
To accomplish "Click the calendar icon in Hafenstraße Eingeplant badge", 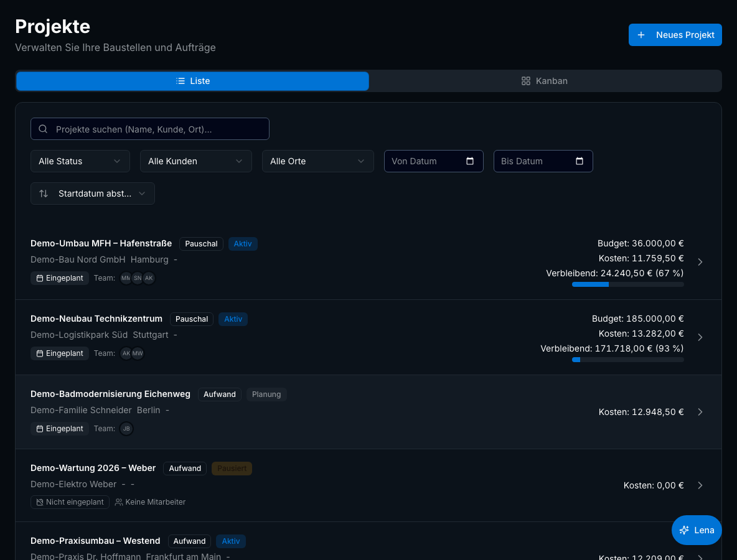I will (40, 278).
